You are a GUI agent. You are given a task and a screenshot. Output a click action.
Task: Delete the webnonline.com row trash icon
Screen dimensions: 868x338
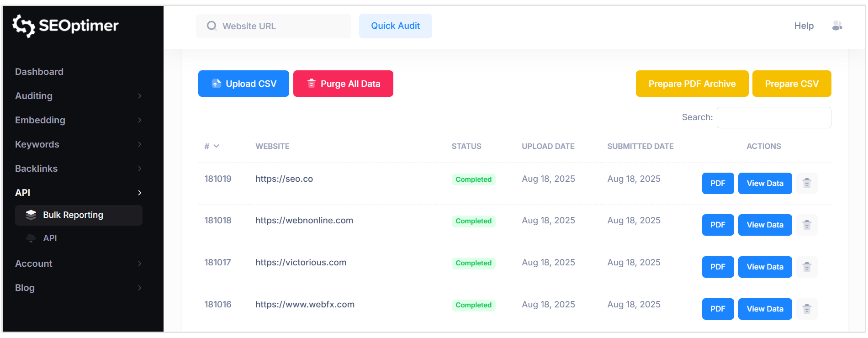click(807, 225)
